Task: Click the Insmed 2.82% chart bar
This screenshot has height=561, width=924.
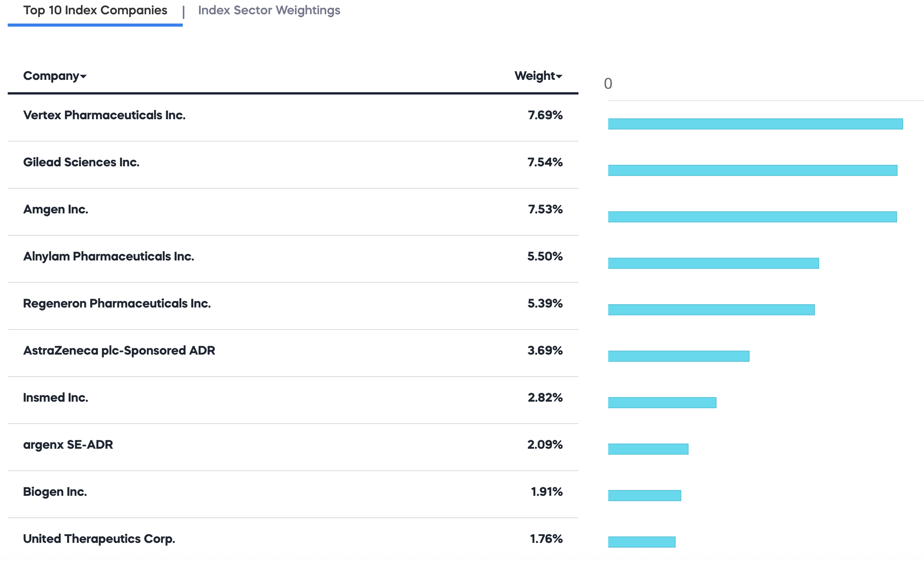Action: click(x=662, y=402)
